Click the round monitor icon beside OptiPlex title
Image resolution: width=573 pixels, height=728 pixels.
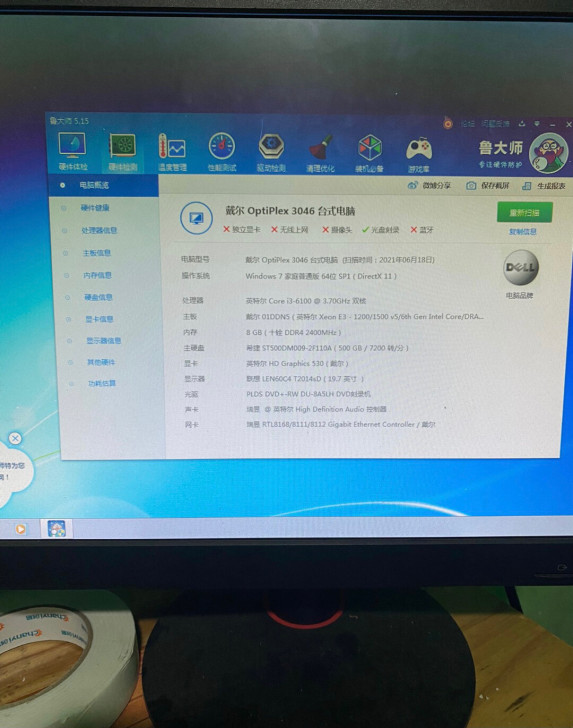pos(196,218)
